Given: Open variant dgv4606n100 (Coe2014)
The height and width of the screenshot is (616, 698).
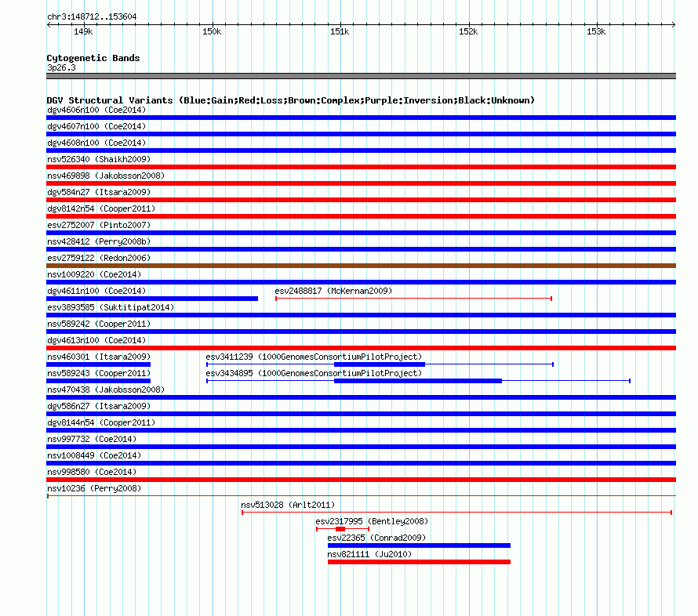Looking at the screenshot, I should tap(96, 110).
